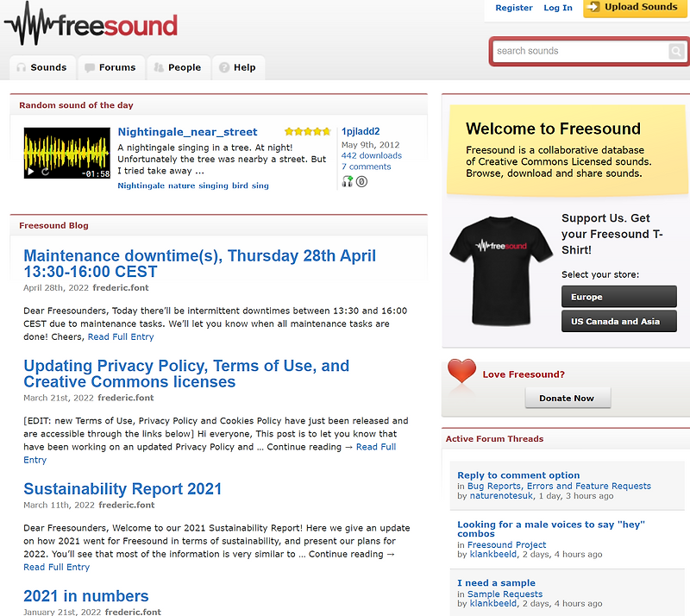Click the freesound logo
690x616 pixels.
tap(91, 24)
